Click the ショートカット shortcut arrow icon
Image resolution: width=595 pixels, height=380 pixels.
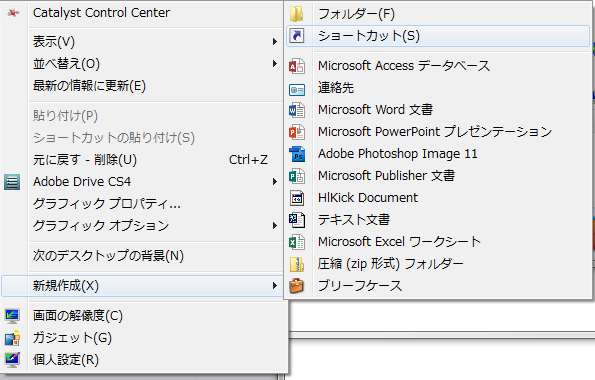coord(297,36)
